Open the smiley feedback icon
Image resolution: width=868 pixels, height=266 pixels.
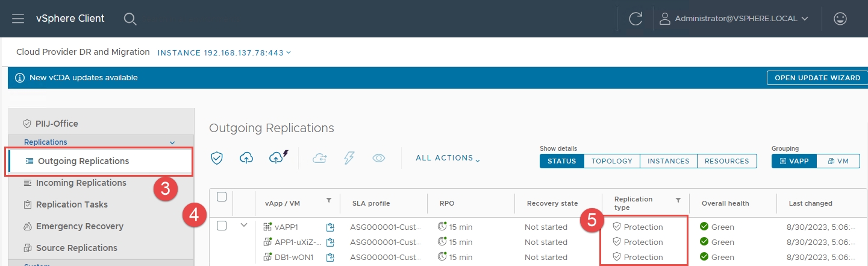(x=840, y=19)
